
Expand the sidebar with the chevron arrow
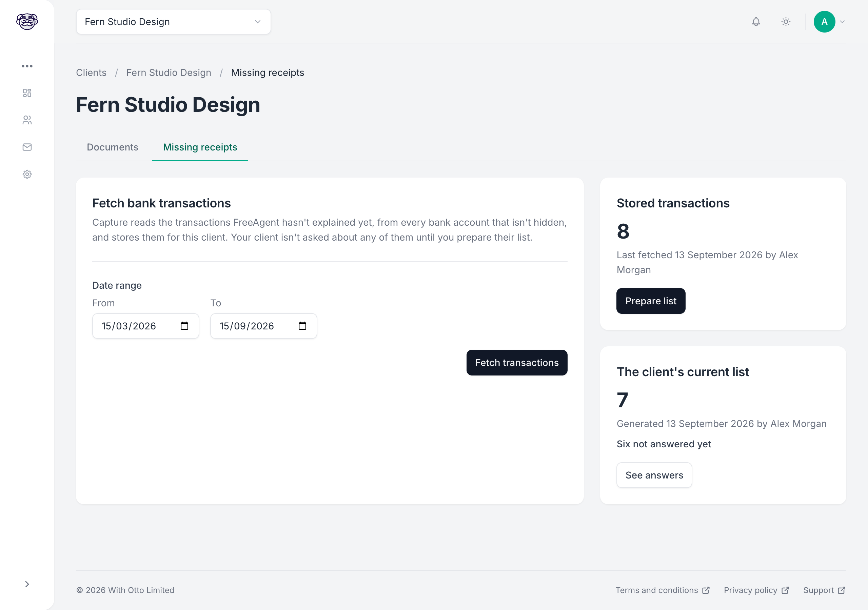coord(27,584)
